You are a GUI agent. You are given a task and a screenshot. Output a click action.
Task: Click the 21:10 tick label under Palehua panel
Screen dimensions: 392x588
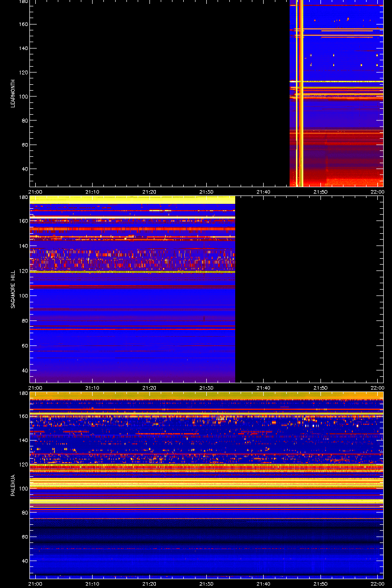[93, 584]
